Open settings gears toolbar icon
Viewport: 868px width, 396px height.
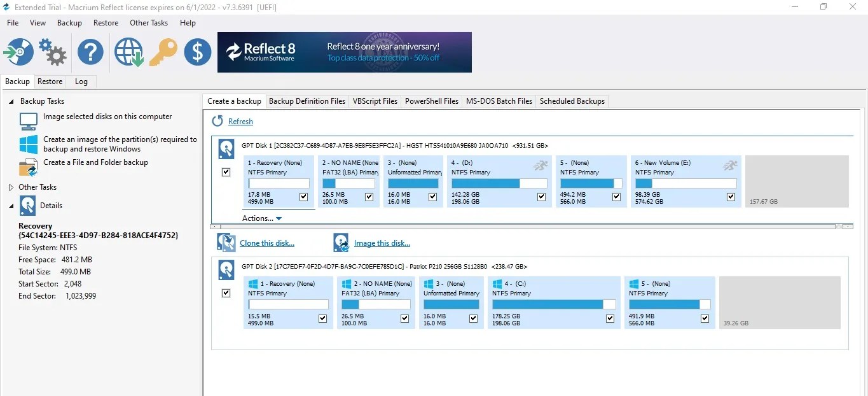click(x=53, y=52)
